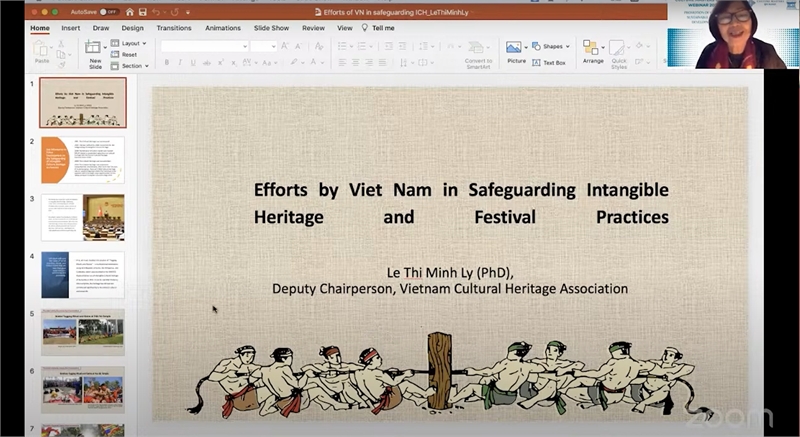This screenshot has width=800, height=437.
Task: Save the presentation with the floppy disk icon
Action: tap(143, 12)
